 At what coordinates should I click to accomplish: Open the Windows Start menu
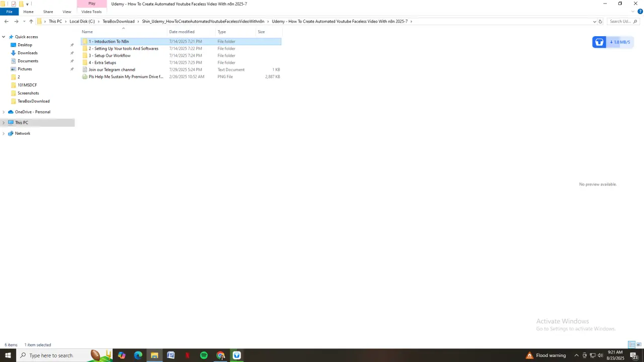tap(8, 355)
